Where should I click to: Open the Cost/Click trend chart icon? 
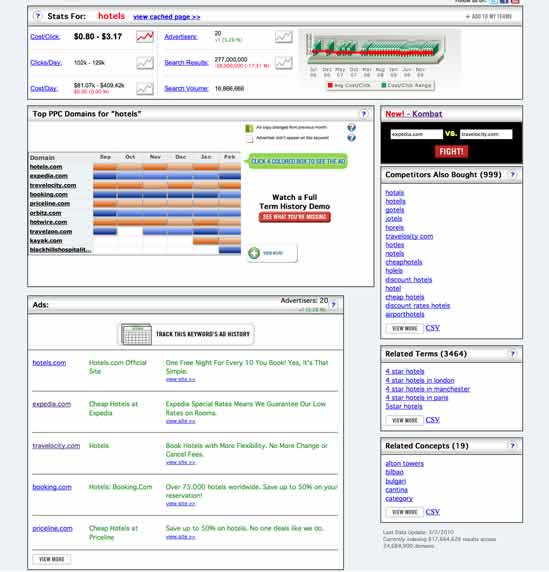pyautogui.click(x=145, y=37)
